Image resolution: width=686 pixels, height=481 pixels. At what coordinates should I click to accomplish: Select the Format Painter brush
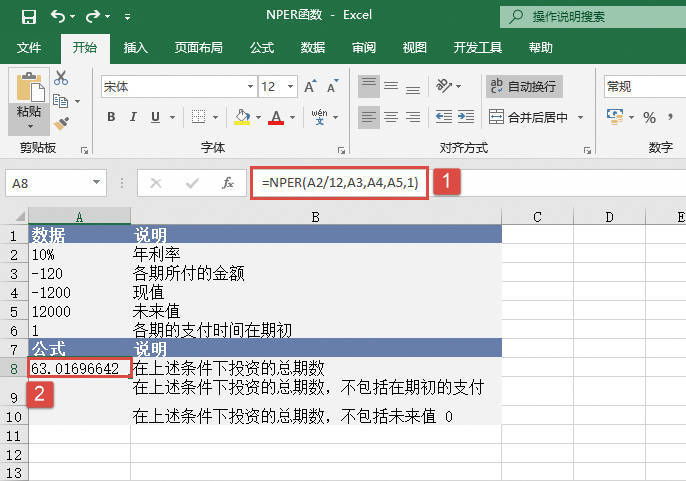(61, 123)
